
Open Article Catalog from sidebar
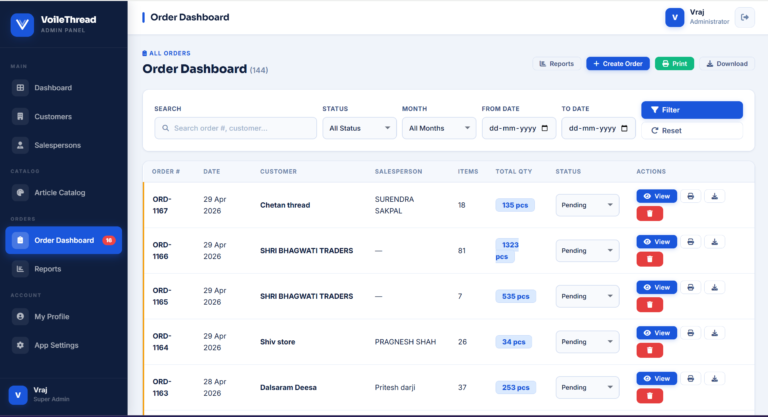(x=59, y=192)
